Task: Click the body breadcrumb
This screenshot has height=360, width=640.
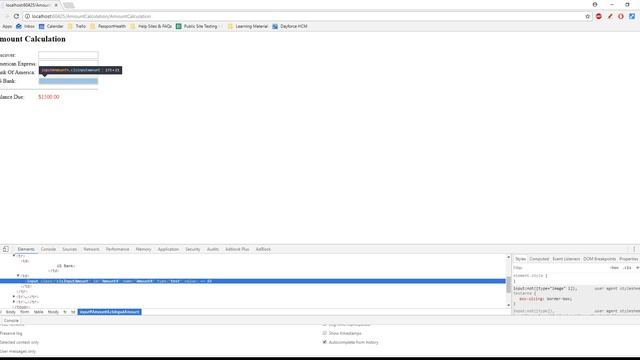Action: tap(11, 312)
